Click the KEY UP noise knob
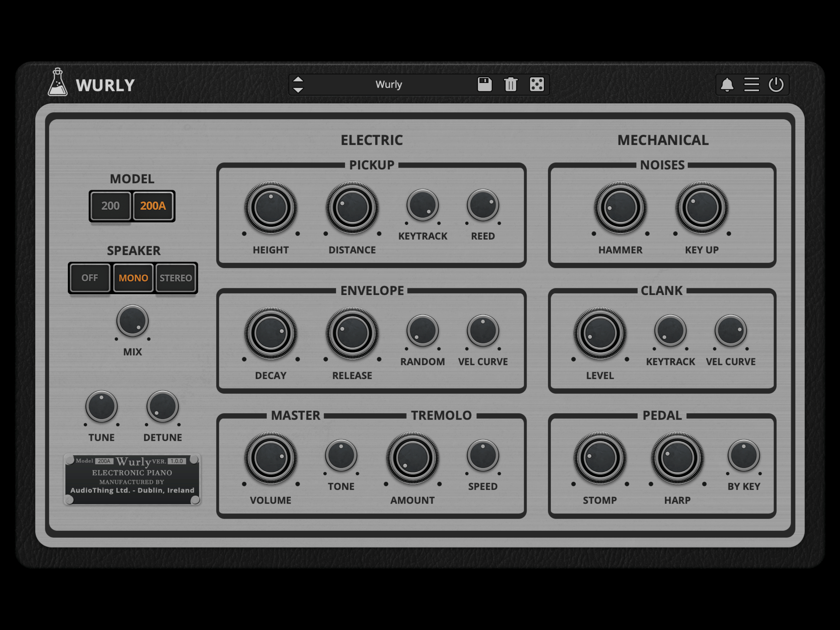840x630 pixels. tap(702, 208)
